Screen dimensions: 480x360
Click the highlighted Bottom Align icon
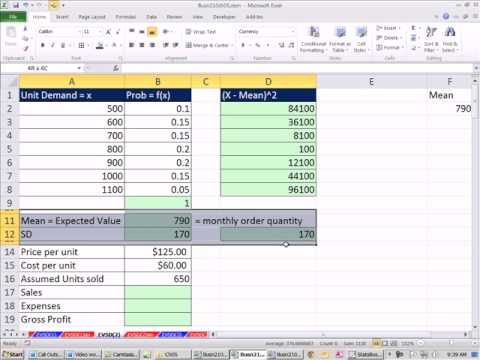(152, 32)
